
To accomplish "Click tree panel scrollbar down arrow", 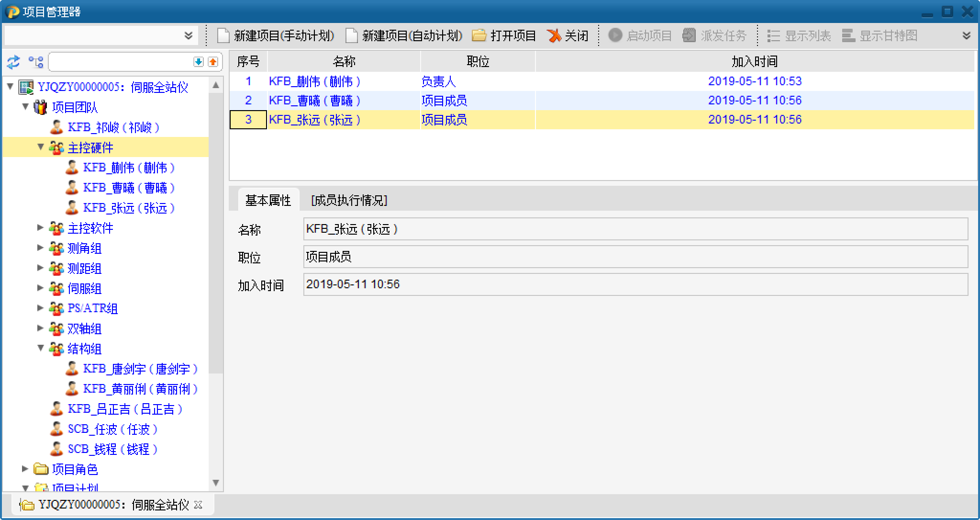I will click(216, 483).
